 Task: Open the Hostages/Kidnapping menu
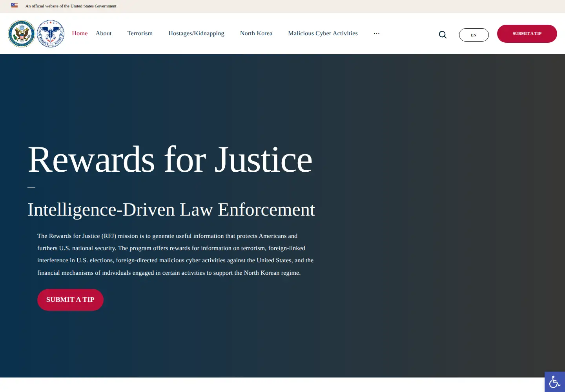pyautogui.click(x=196, y=33)
